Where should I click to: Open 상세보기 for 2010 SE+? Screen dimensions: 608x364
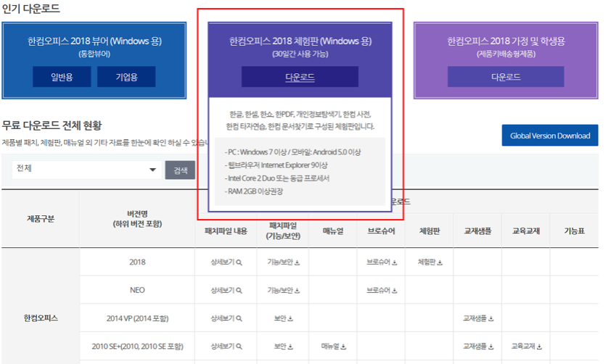click(226, 346)
